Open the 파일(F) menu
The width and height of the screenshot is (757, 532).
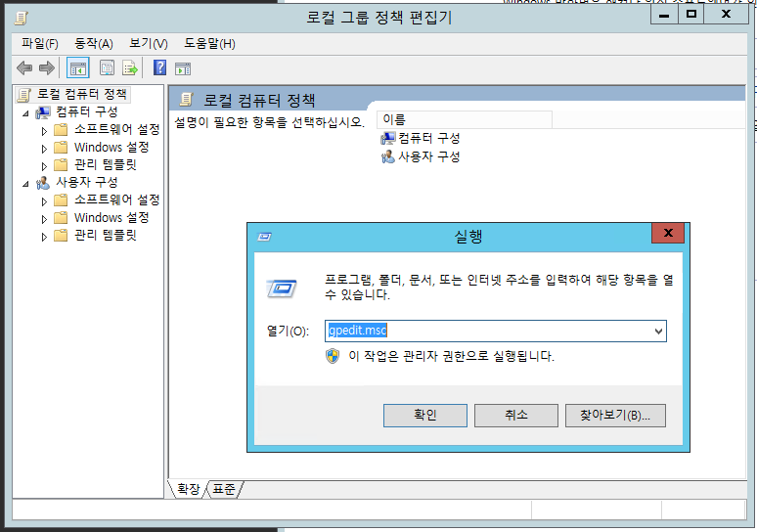(40, 44)
